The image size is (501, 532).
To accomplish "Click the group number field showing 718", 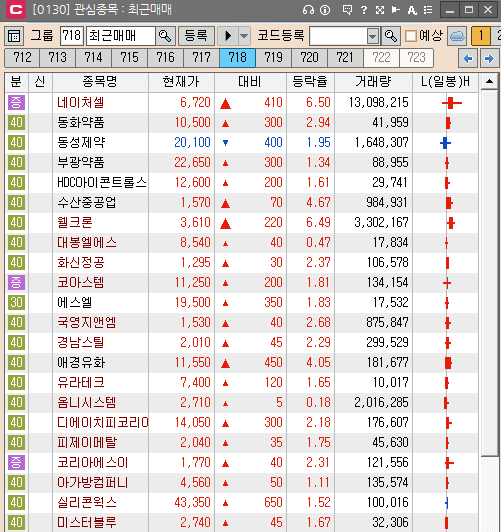I will coord(72,36).
